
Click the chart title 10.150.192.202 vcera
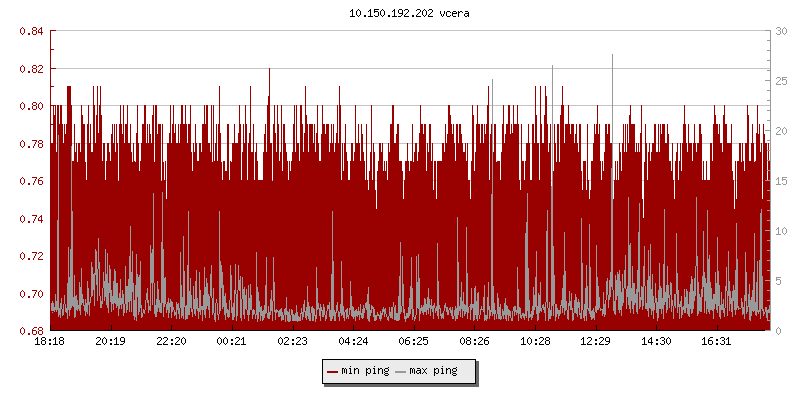399,14
